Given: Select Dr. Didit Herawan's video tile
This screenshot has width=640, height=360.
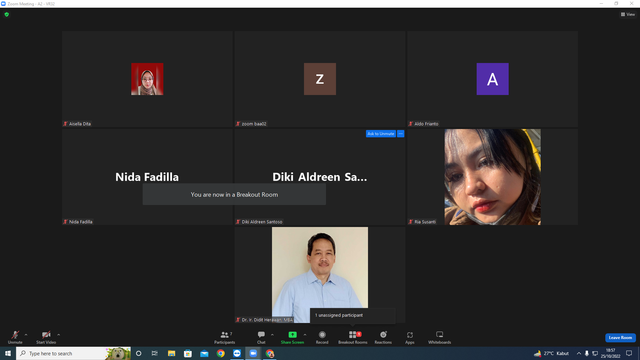Looking at the screenshot, I should click(320, 275).
